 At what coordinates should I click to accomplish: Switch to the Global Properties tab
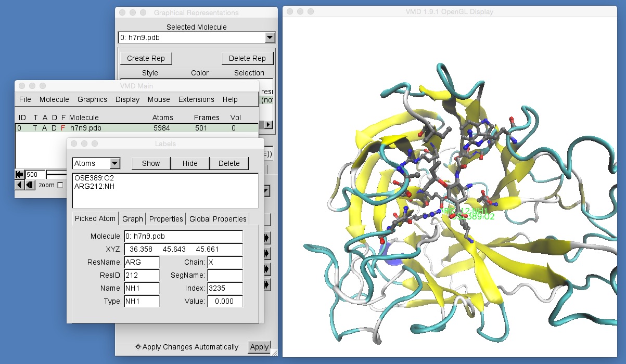point(218,218)
